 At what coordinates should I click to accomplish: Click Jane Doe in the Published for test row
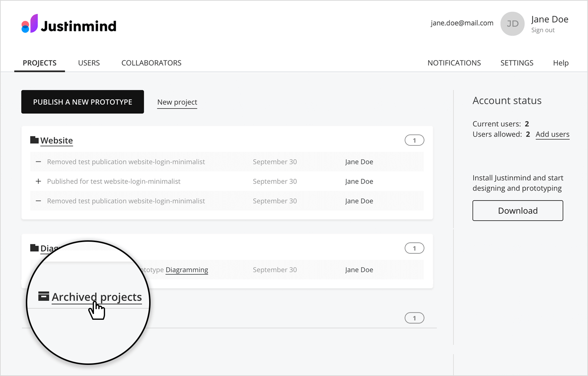pyautogui.click(x=359, y=182)
